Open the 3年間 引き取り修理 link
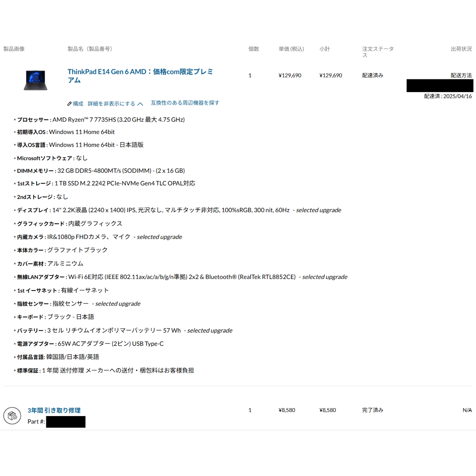The height and width of the screenshot is (476, 476). (x=54, y=410)
